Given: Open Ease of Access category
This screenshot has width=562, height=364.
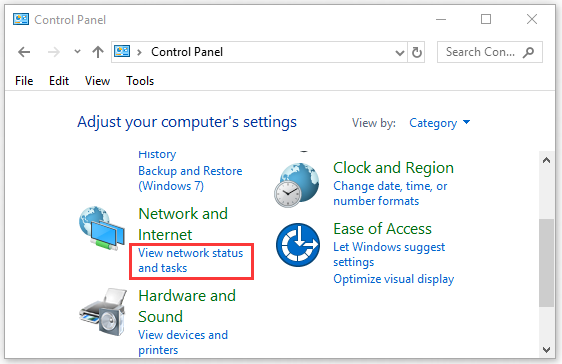Looking at the screenshot, I should (382, 229).
